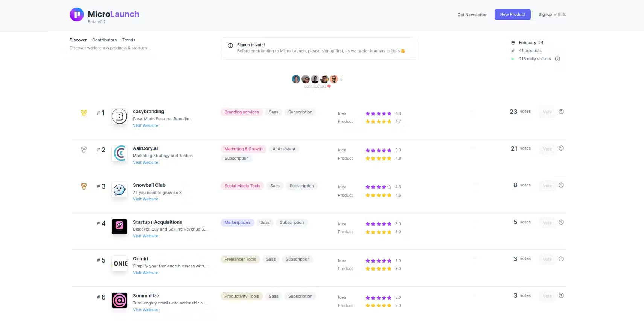Open the Snowball Club snowball face icon

[x=119, y=190]
